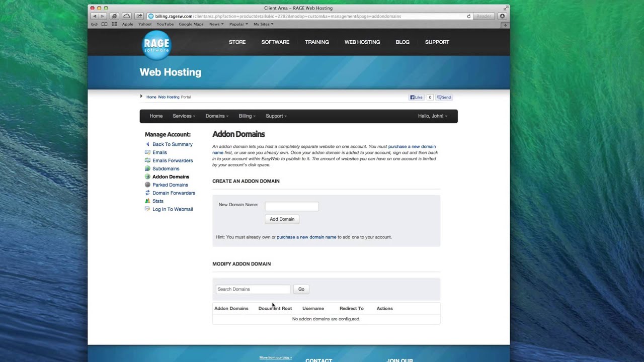Click the Back To Summary arrow icon
The width and height of the screenshot is (644, 362).
(147, 144)
